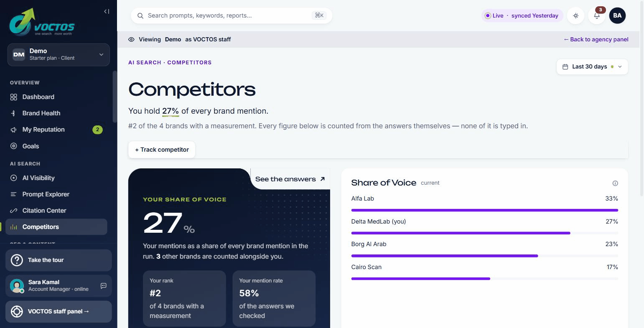
Task: Click the search magnifier icon
Action: pos(140,16)
